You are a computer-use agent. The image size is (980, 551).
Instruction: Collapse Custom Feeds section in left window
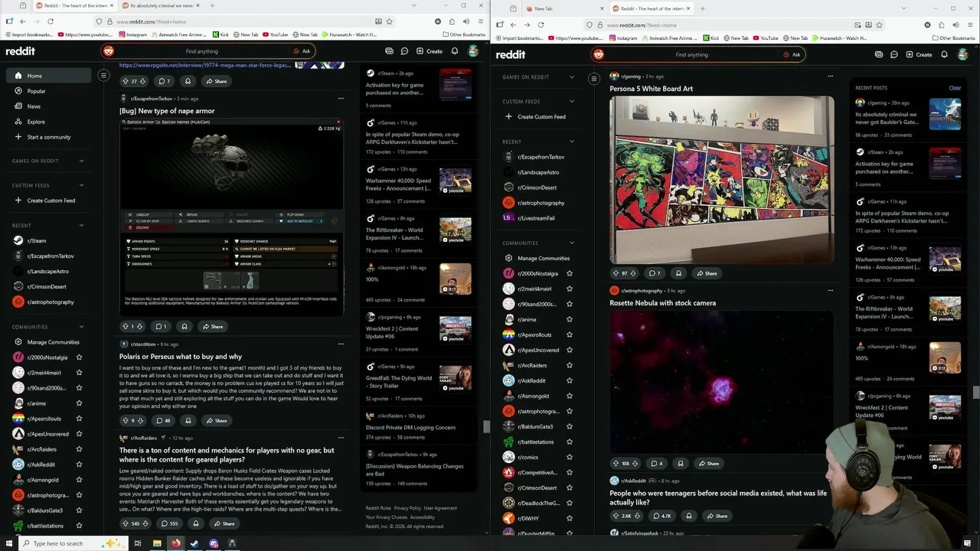coord(81,185)
